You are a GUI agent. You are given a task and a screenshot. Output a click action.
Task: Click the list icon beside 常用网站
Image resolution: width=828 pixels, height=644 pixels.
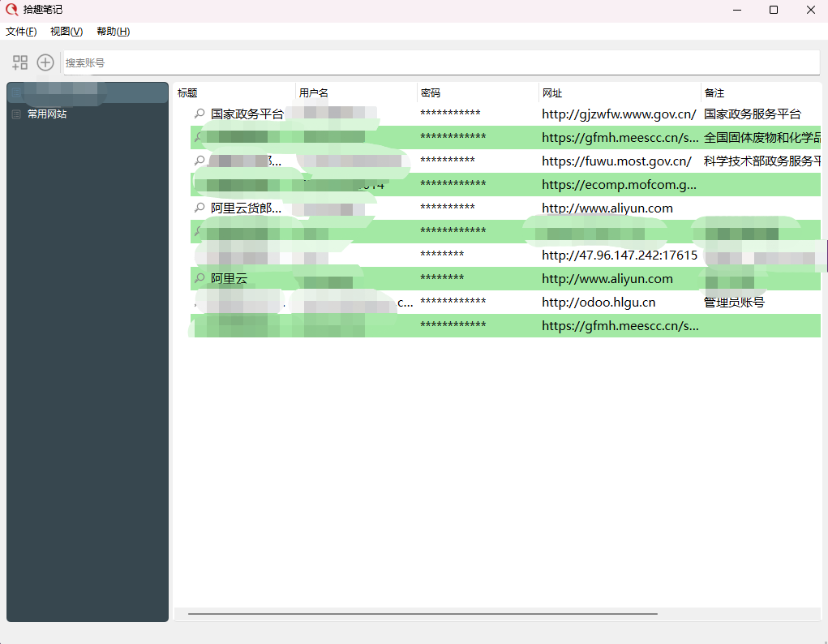16,114
